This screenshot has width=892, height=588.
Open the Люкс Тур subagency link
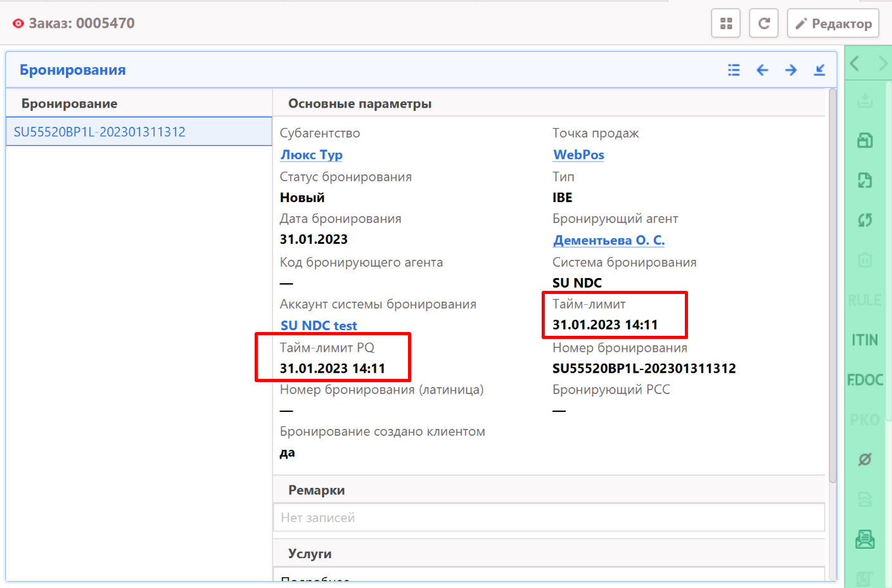(311, 155)
